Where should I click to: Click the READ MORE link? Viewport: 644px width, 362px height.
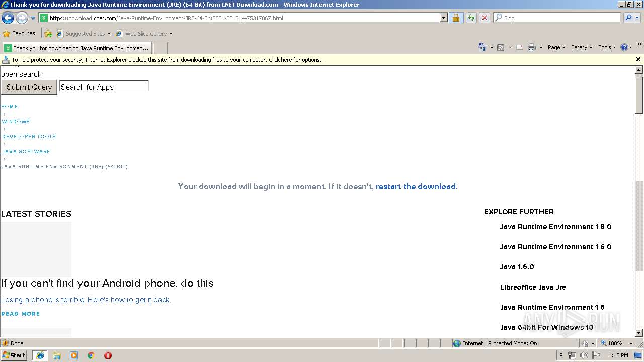point(21,314)
